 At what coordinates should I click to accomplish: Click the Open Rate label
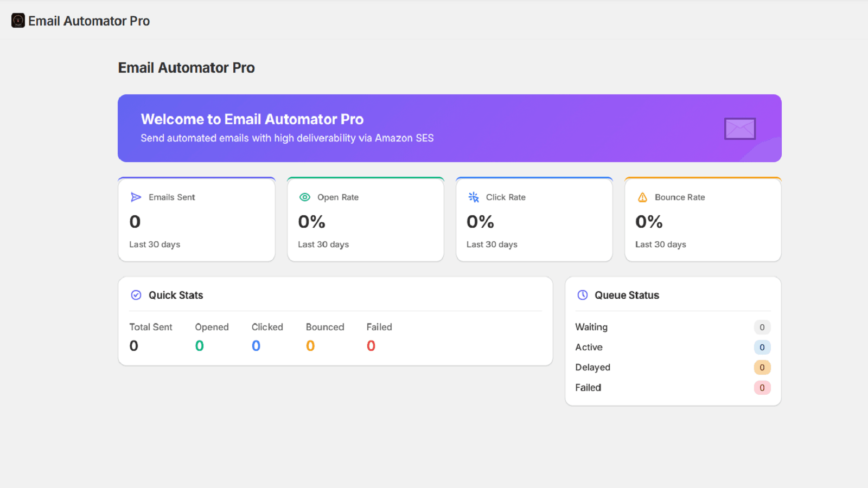338,197
